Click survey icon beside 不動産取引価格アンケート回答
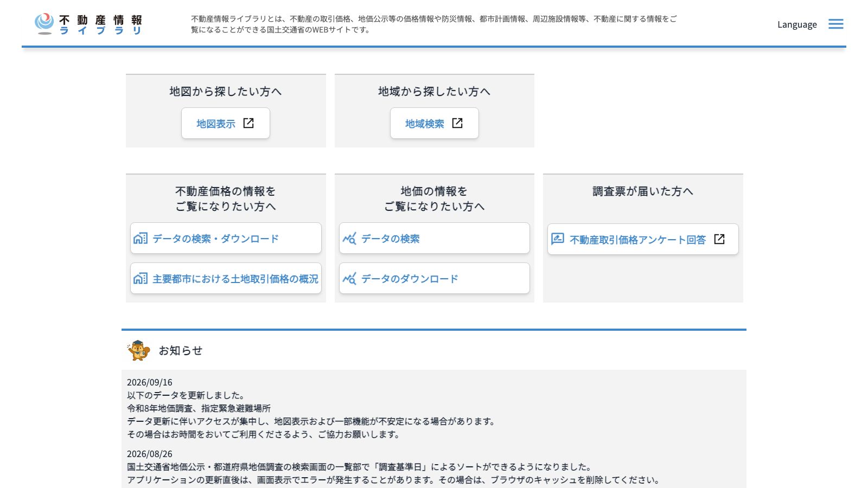868x488 pixels. [x=558, y=239]
